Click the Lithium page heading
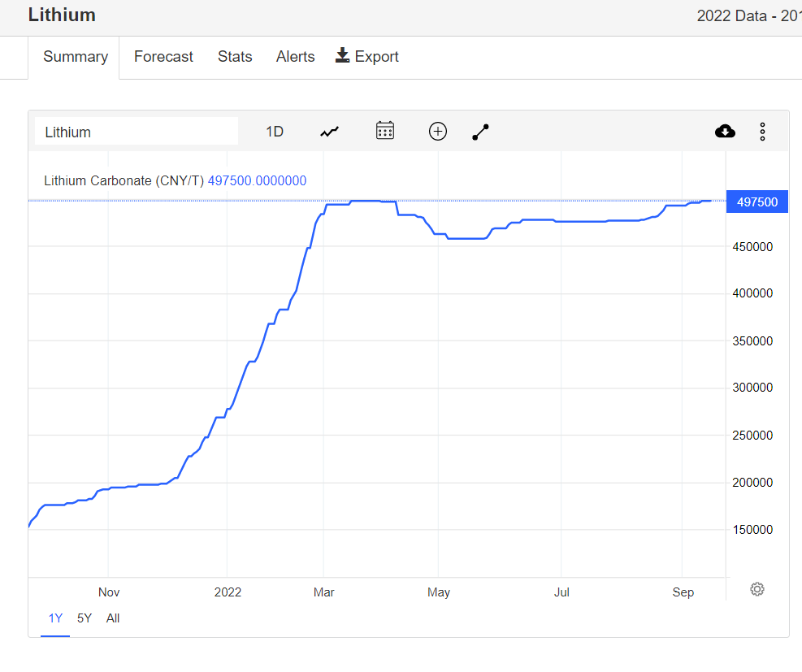The height and width of the screenshot is (672, 802). 62,15
